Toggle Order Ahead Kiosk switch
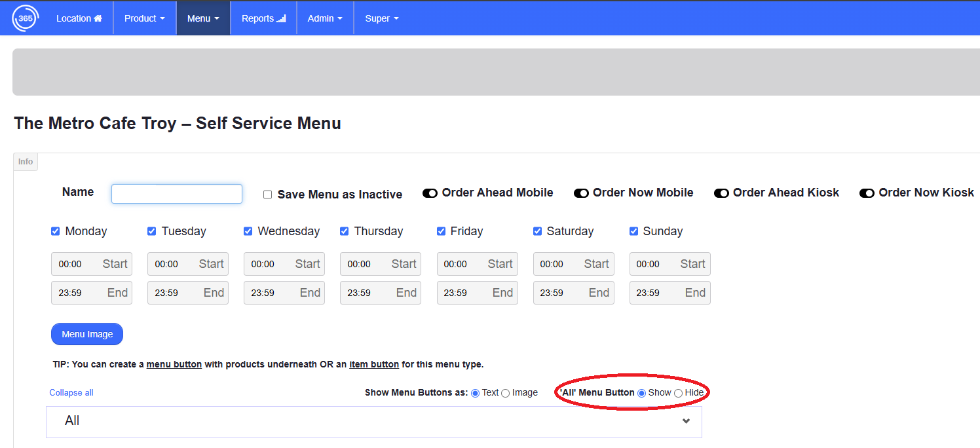 point(721,193)
